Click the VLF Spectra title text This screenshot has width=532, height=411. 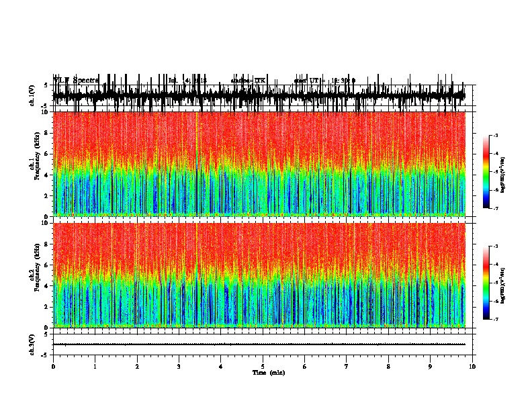[77, 81]
